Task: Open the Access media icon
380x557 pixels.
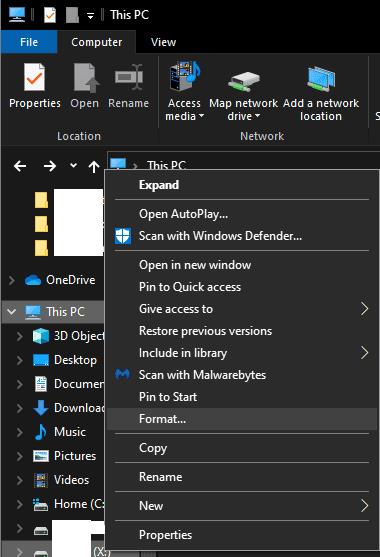Action: point(184,76)
